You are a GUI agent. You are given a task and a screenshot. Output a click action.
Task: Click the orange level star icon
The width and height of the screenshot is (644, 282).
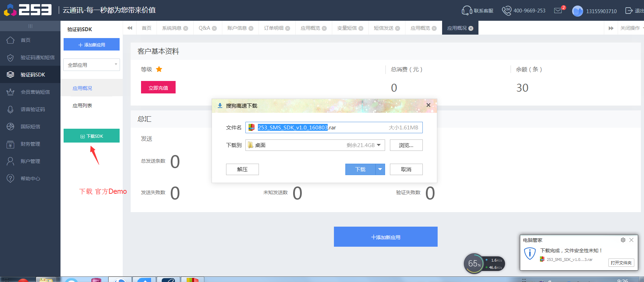click(159, 69)
